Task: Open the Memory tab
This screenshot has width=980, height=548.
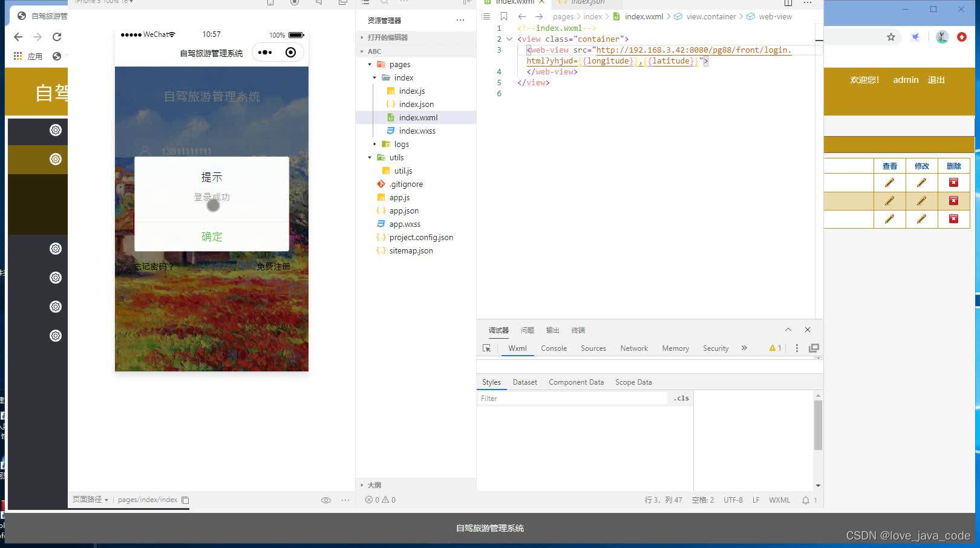Action: [x=676, y=348]
